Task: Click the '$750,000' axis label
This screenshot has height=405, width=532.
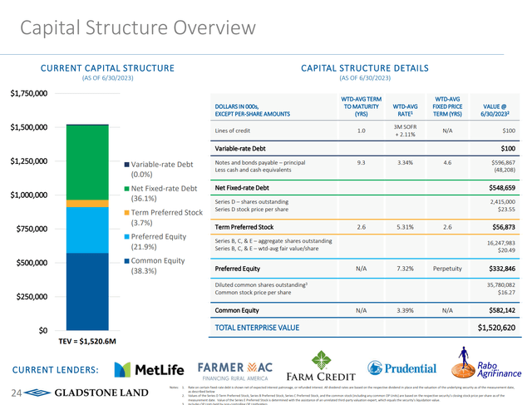Action: (32, 230)
